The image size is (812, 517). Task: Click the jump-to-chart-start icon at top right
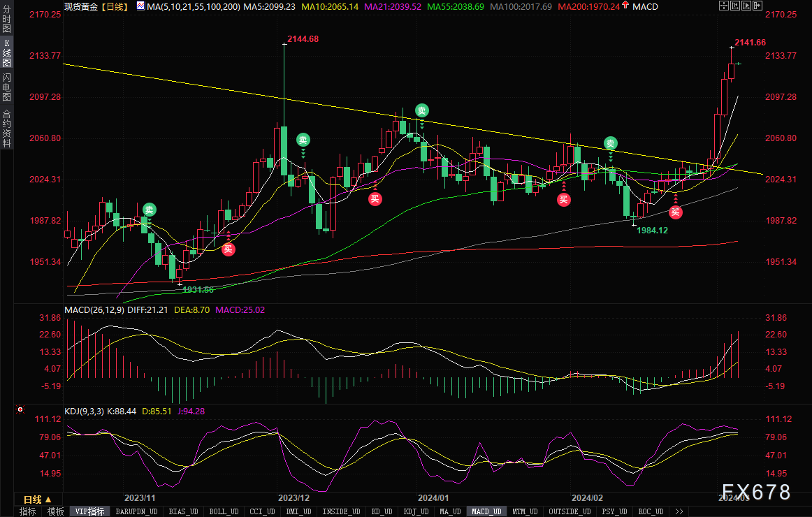coord(735,6)
